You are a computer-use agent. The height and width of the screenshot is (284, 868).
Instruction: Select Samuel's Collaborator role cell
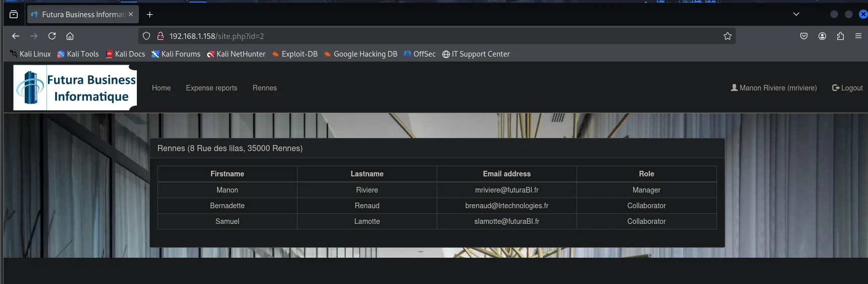[x=646, y=221]
